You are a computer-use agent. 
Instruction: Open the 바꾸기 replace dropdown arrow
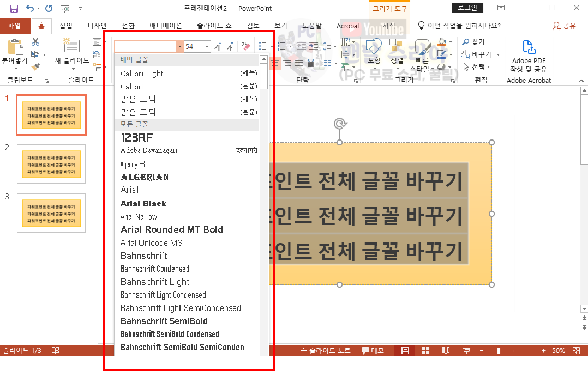499,54
